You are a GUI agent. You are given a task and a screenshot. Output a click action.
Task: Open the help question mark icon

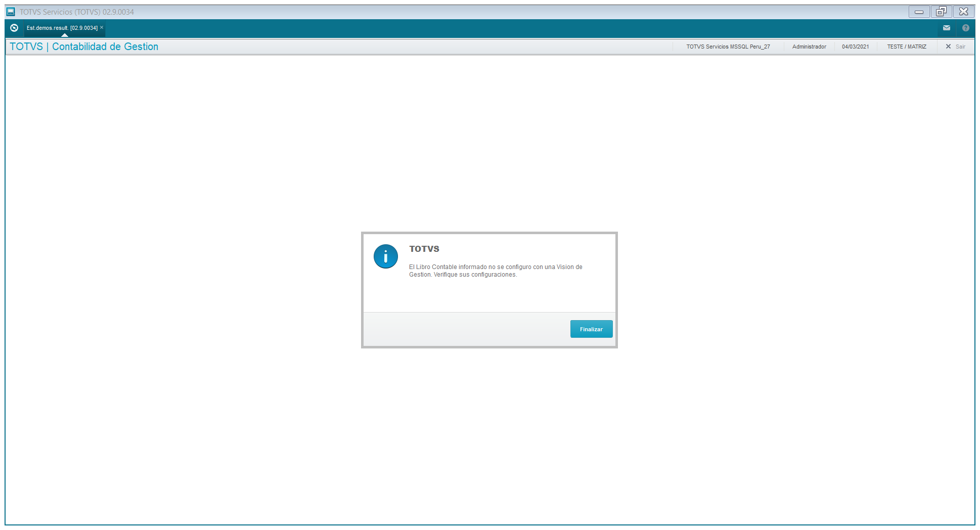966,28
